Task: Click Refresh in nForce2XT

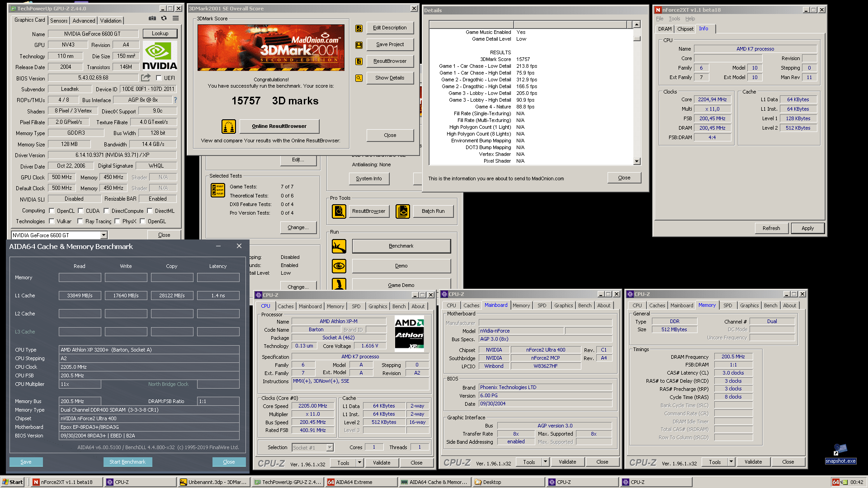Action: click(771, 228)
